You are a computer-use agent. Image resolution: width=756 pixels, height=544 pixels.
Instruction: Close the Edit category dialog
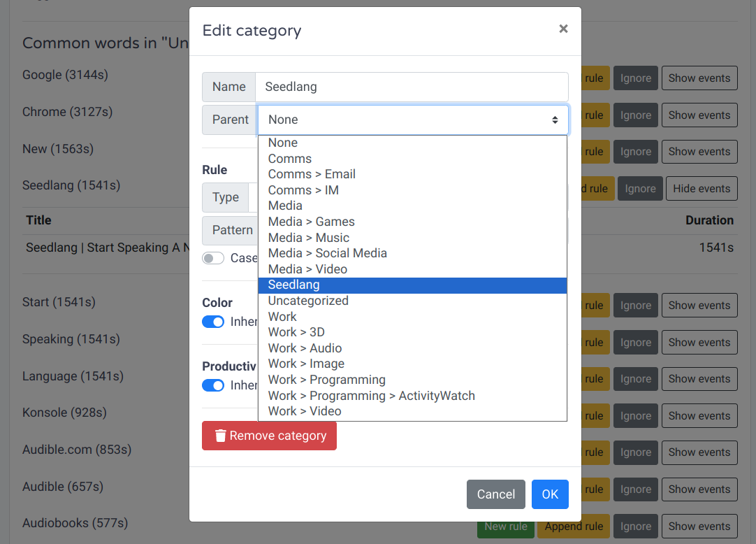click(x=563, y=29)
